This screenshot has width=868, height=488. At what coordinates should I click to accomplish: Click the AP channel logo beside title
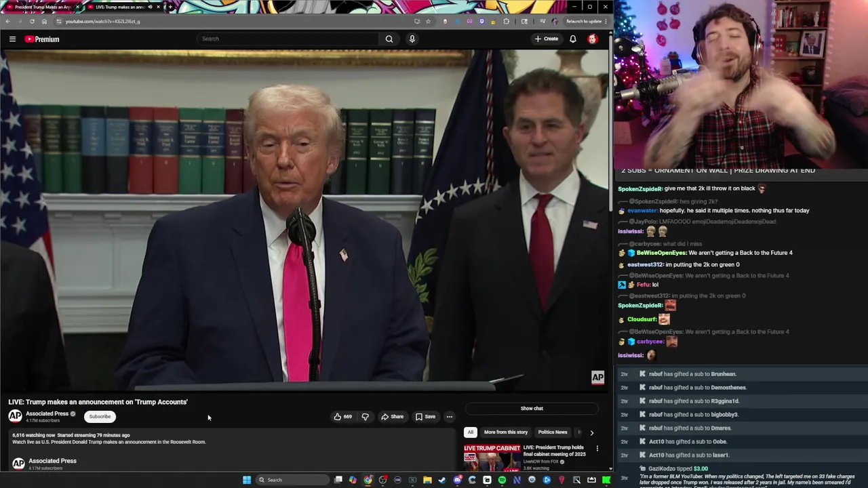pyautogui.click(x=15, y=416)
